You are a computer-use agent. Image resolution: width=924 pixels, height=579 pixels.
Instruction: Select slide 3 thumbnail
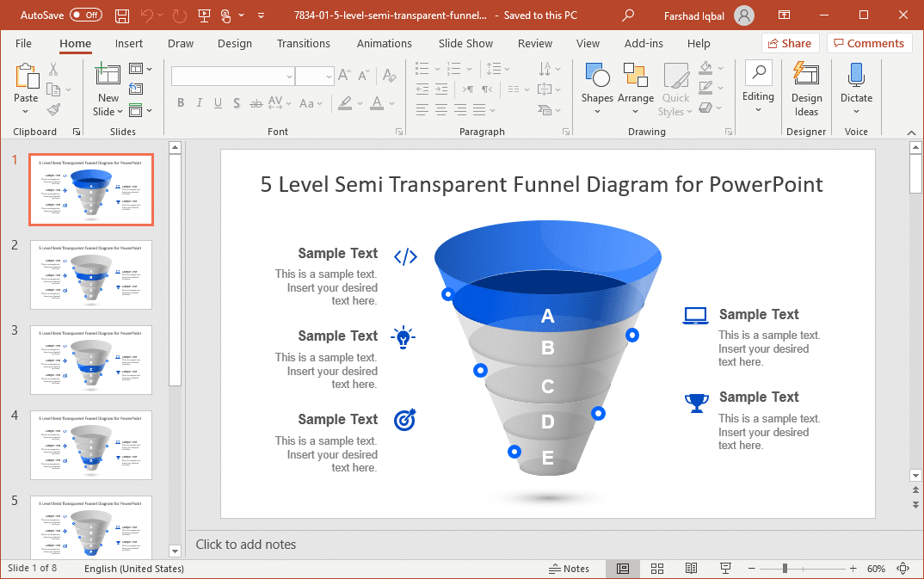tap(90, 360)
